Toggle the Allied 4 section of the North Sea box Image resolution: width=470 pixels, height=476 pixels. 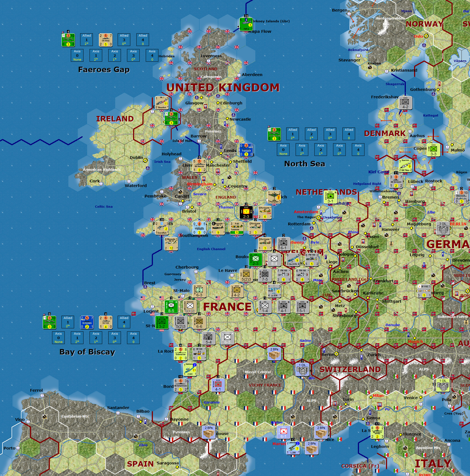click(349, 134)
